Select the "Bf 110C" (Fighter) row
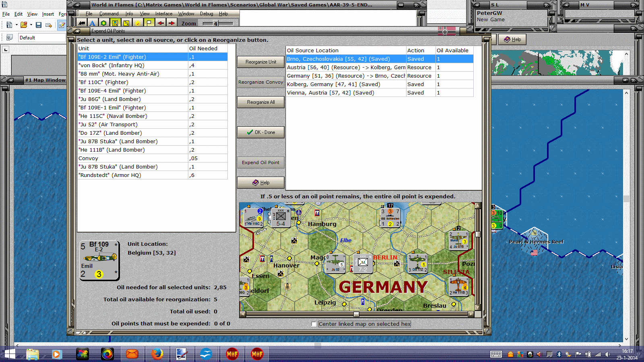 tap(153, 82)
